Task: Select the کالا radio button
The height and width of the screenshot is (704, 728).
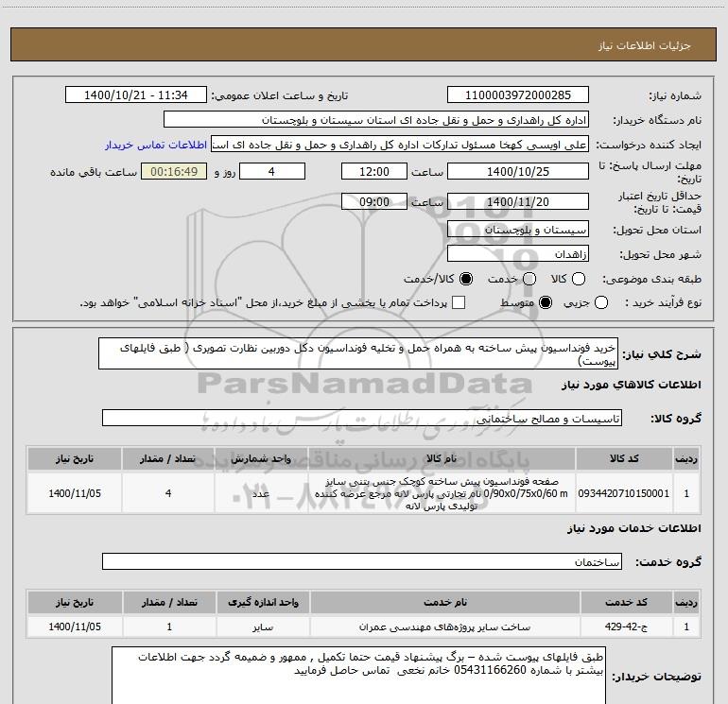Action: tap(579, 280)
